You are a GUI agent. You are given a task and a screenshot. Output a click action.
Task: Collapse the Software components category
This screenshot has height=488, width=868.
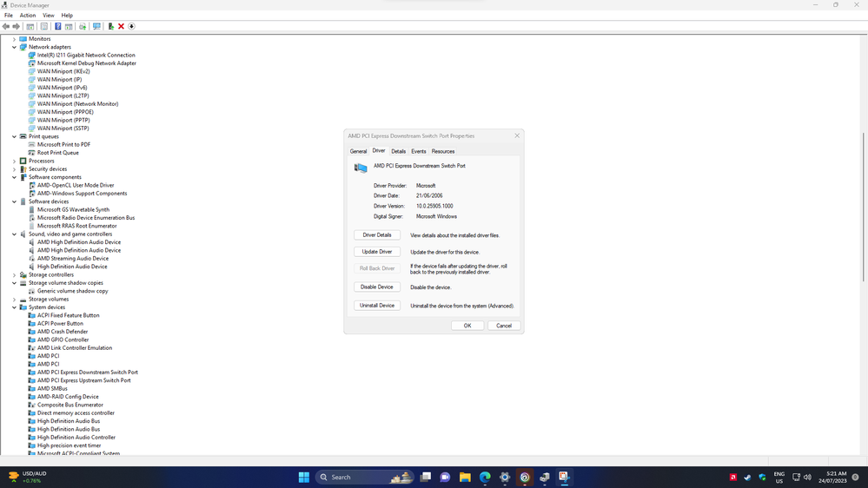point(15,177)
